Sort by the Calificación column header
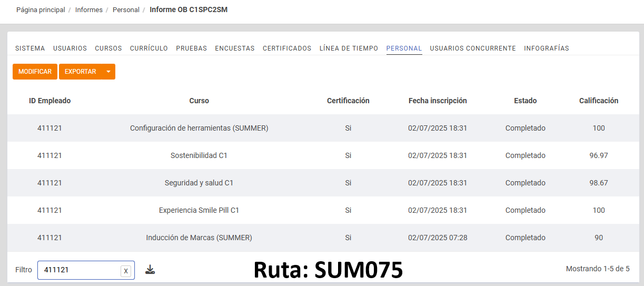Viewport: 644px width, 286px height. [599, 101]
